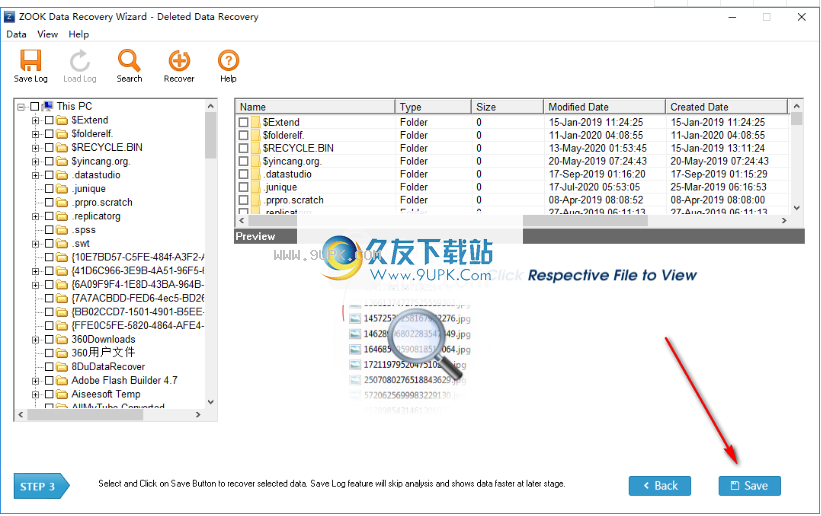Click the Recover toolbar icon
Image resolution: width=821 pixels, height=516 pixels.
[x=179, y=61]
